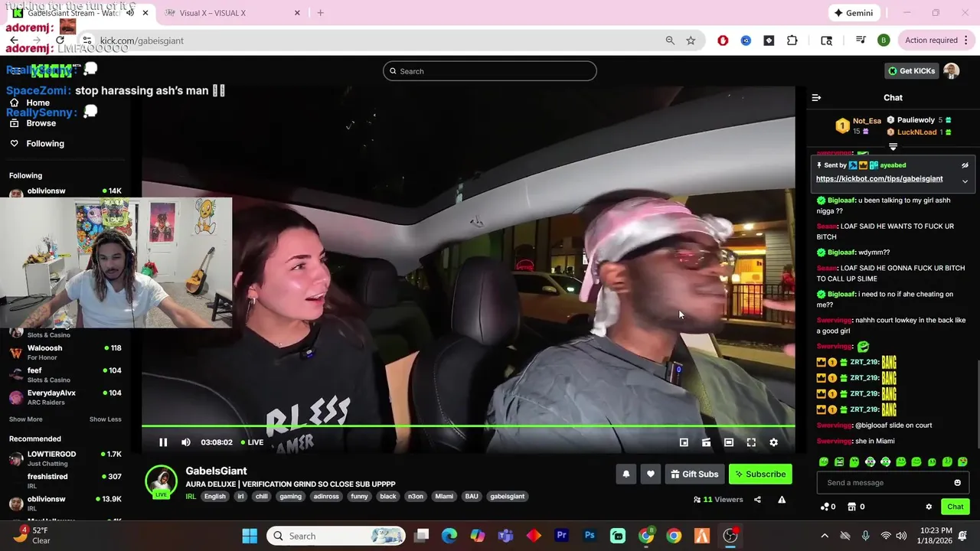Mute the stream volume speaker icon
980x551 pixels.
(x=186, y=442)
